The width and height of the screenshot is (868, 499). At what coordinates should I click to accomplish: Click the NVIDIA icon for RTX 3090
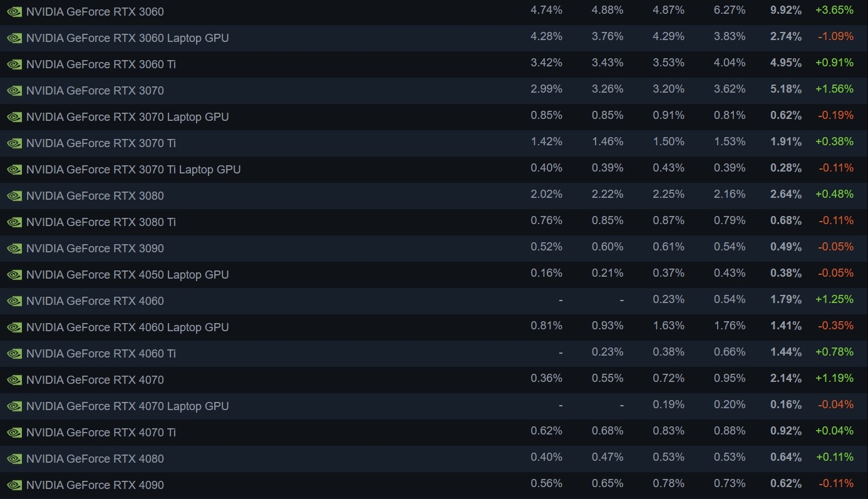pos(14,249)
